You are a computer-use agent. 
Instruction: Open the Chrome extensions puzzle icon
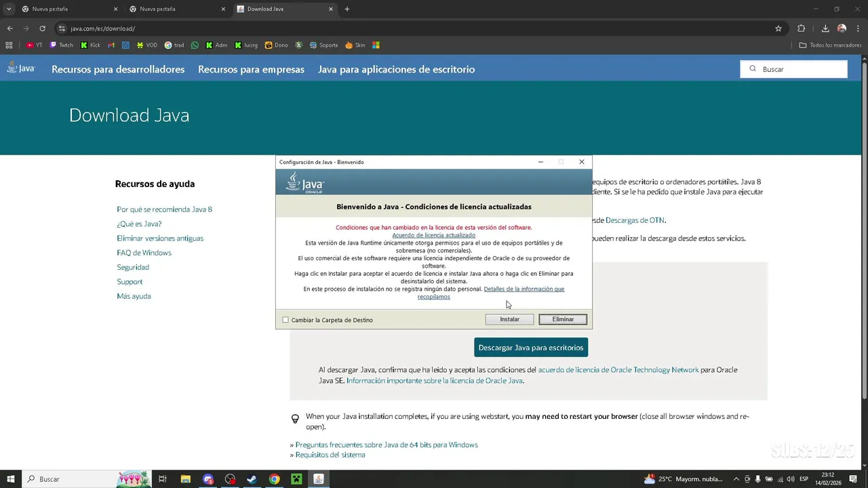coord(802,28)
